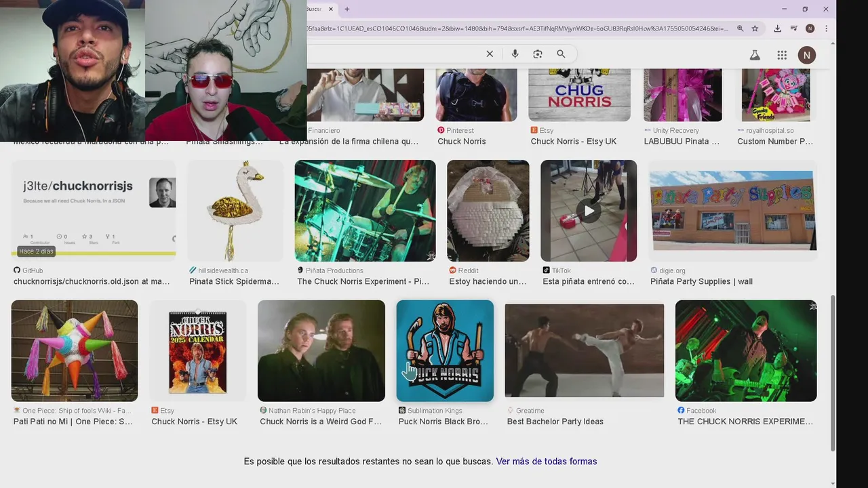
Task: Open 'Puck Norris Black Bro...' title
Action: coord(443,422)
